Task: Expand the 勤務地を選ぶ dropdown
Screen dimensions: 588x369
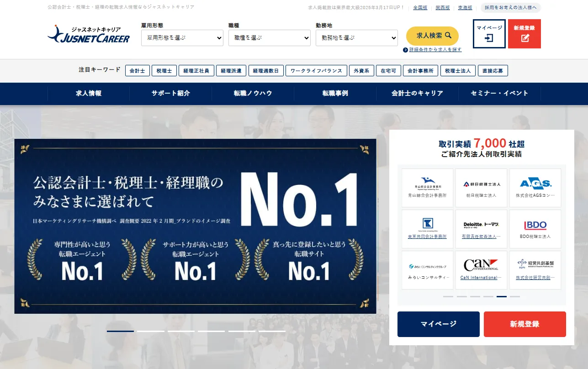Action: pyautogui.click(x=357, y=38)
